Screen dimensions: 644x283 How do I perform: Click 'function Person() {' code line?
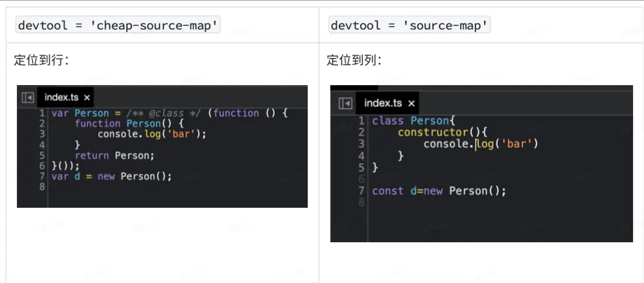coord(129,124)
